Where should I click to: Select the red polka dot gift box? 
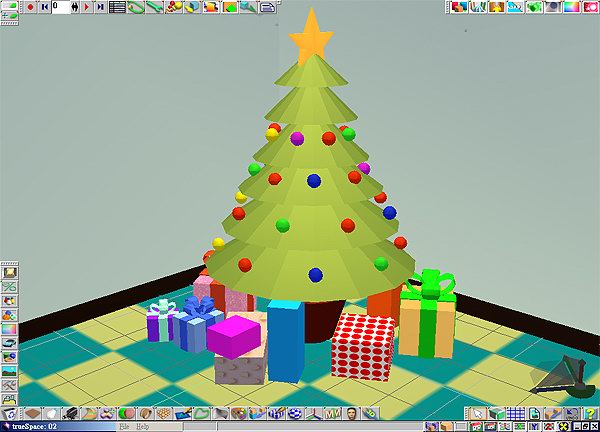point(362,346)
